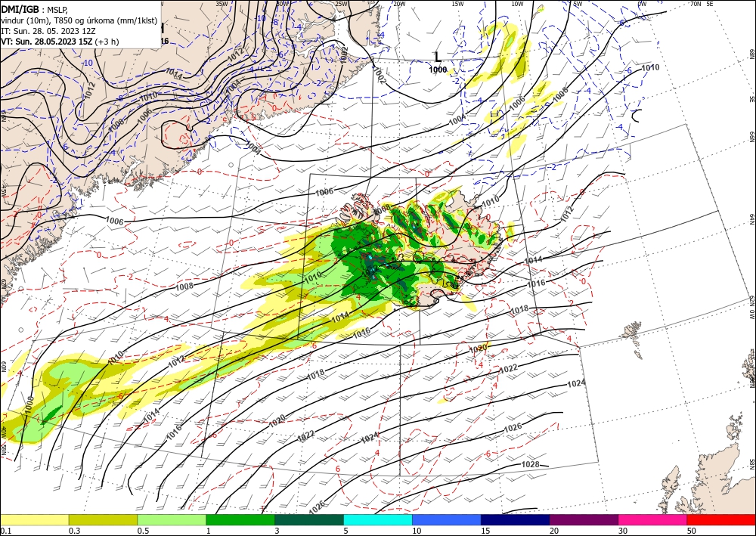
Task: Click legend value '0.3' on the color scale
Action: (73, 530)
